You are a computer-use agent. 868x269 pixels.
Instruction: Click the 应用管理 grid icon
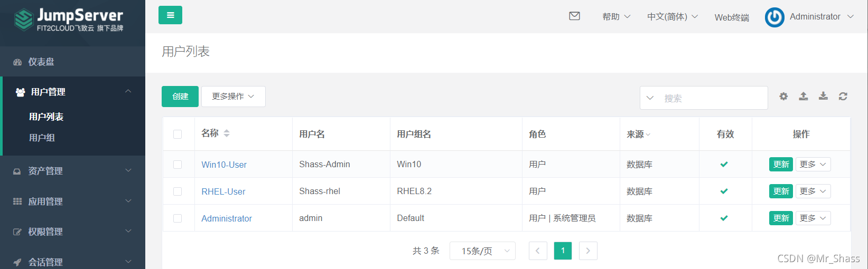(17, 201)
